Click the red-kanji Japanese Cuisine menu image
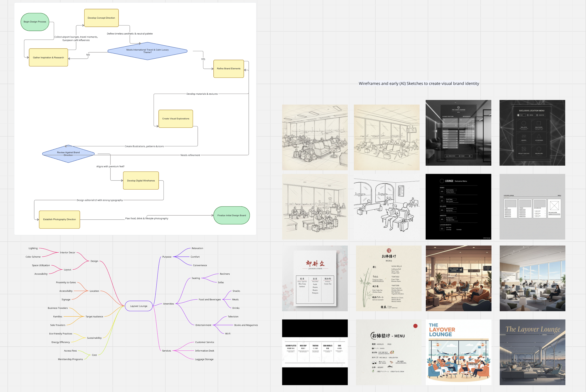This screenshot has width=586, height=392. [x=315, y=278]
